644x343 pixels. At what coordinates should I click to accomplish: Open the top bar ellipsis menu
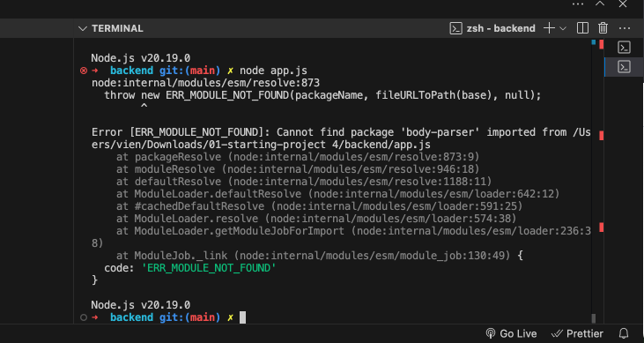[578, 4]
